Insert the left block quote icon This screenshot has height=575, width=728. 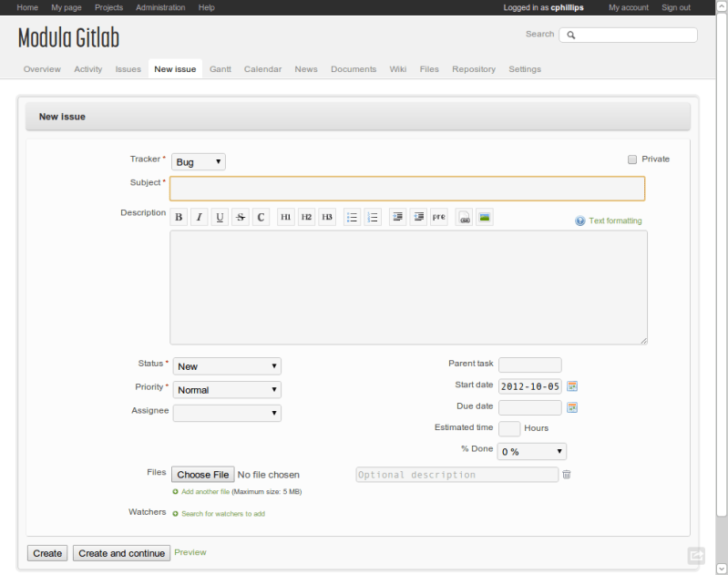pyautogui.click(x=397, y=217)
